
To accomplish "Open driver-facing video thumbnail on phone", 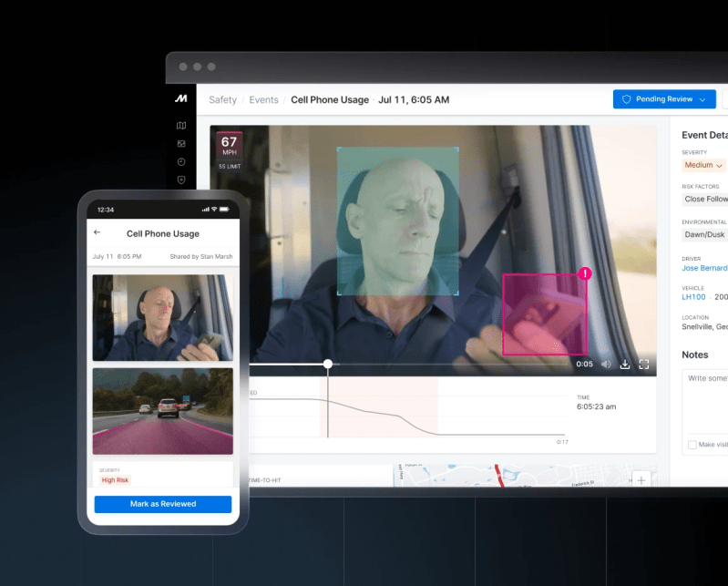I will [163, 318].
